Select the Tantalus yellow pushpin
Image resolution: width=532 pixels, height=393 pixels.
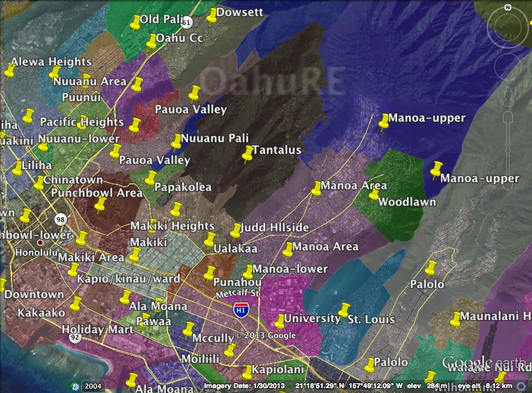(x=247, y=154)
